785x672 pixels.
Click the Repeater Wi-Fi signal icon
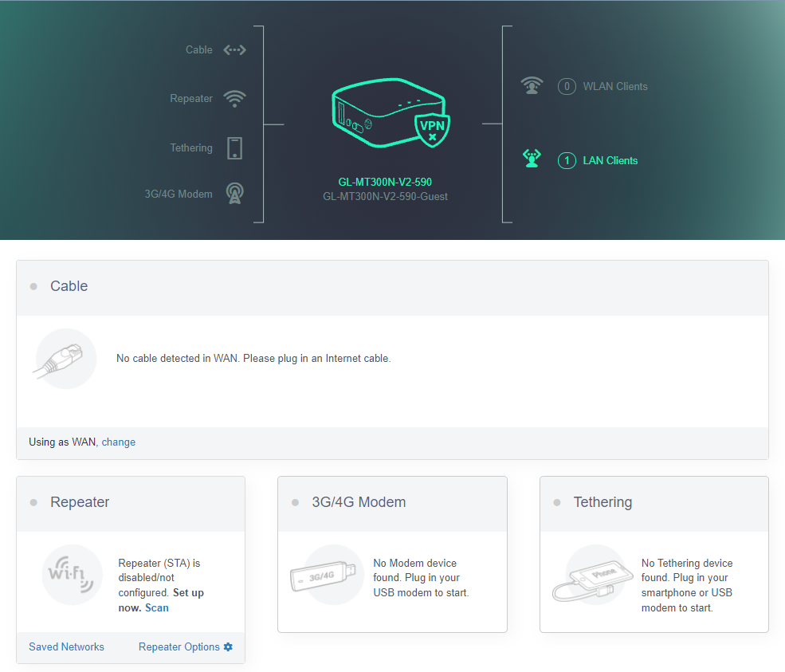coord(234,99)
